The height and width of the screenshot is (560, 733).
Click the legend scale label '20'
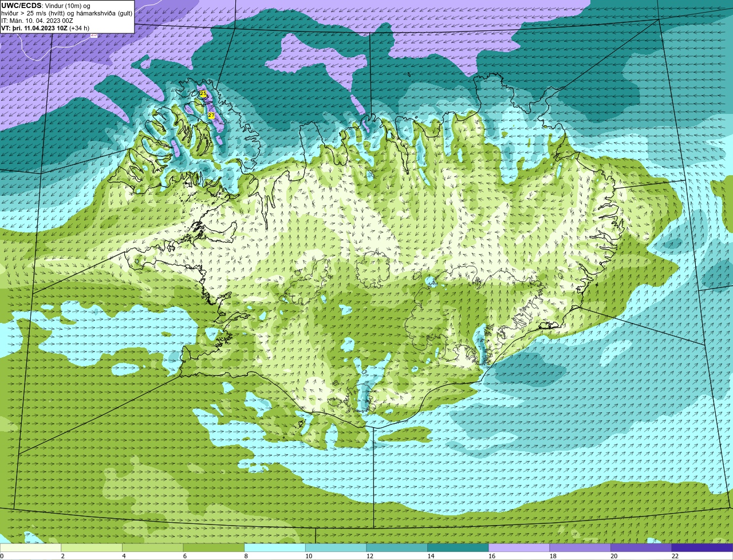[x=614, y=556]
